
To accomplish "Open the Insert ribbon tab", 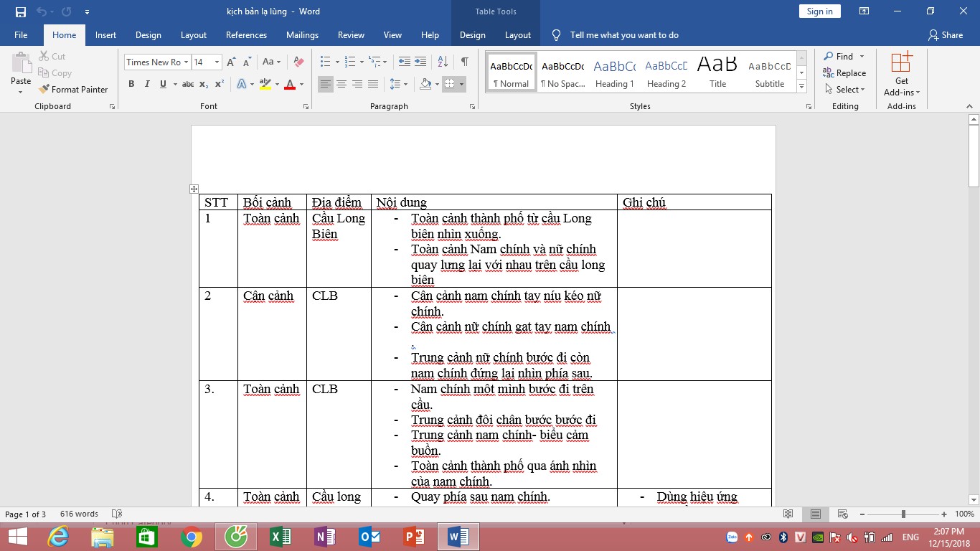I will (105, 34).
